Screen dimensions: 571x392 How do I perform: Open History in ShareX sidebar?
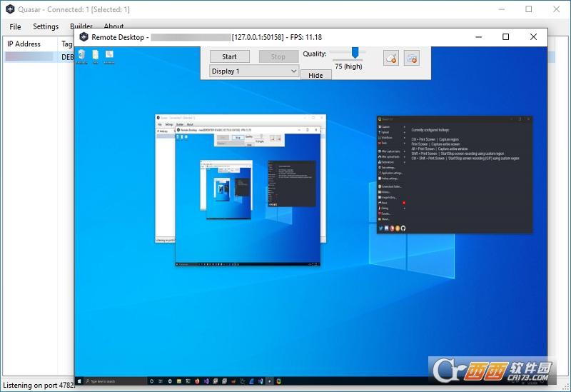click(x=385, y=192)
